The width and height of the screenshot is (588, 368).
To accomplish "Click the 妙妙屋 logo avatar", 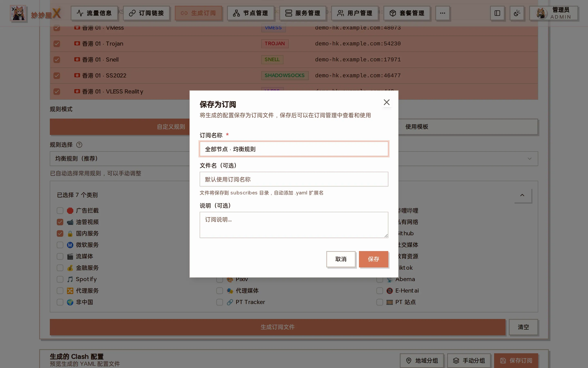I will 18,13.
